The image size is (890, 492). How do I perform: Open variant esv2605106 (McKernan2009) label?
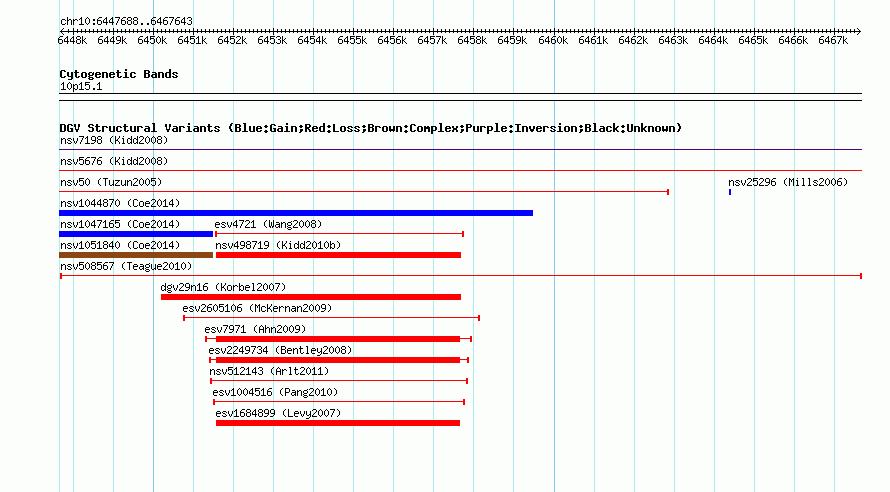pyautogui.click(x=257, y=308)
